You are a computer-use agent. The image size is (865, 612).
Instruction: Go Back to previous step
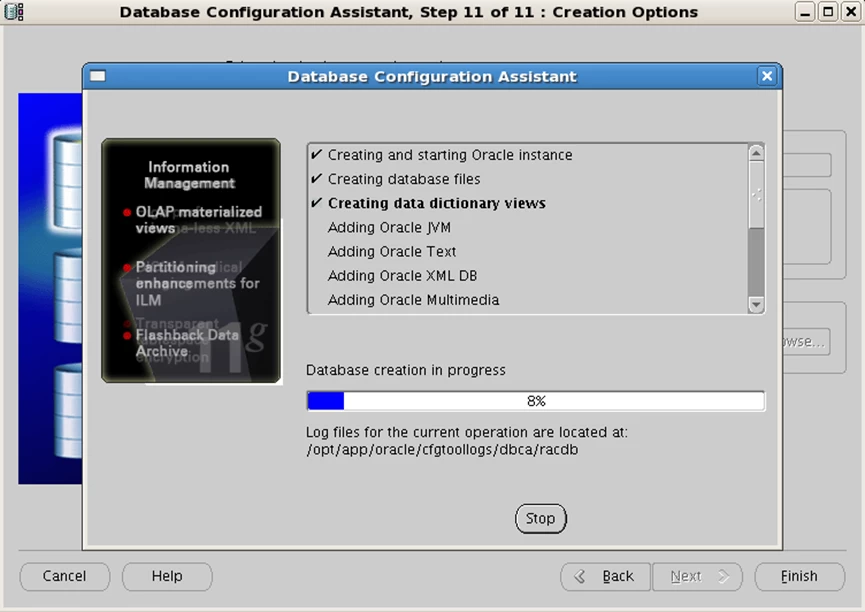tap(605, 576)
